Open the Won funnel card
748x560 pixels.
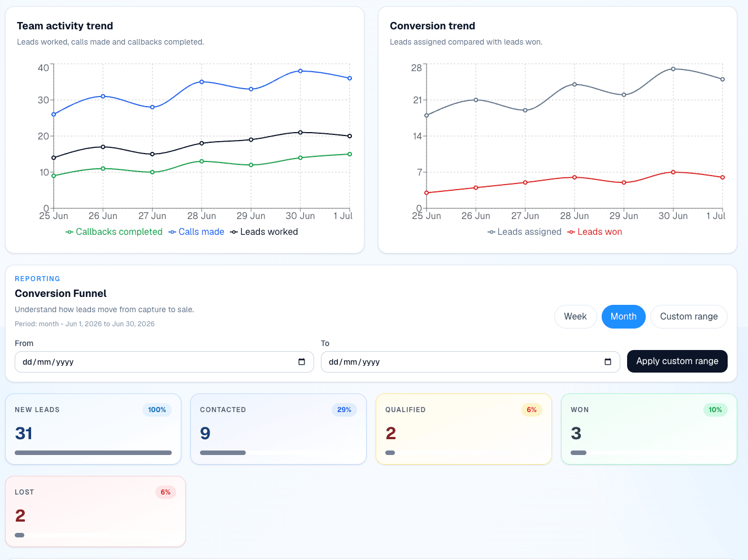tap(649, 429)
